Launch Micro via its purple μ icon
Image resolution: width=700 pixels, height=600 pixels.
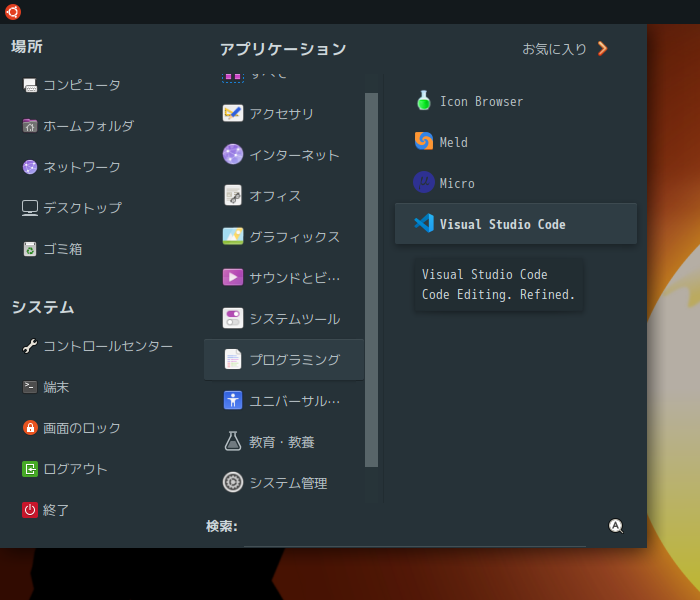click(x=424, y=183)
